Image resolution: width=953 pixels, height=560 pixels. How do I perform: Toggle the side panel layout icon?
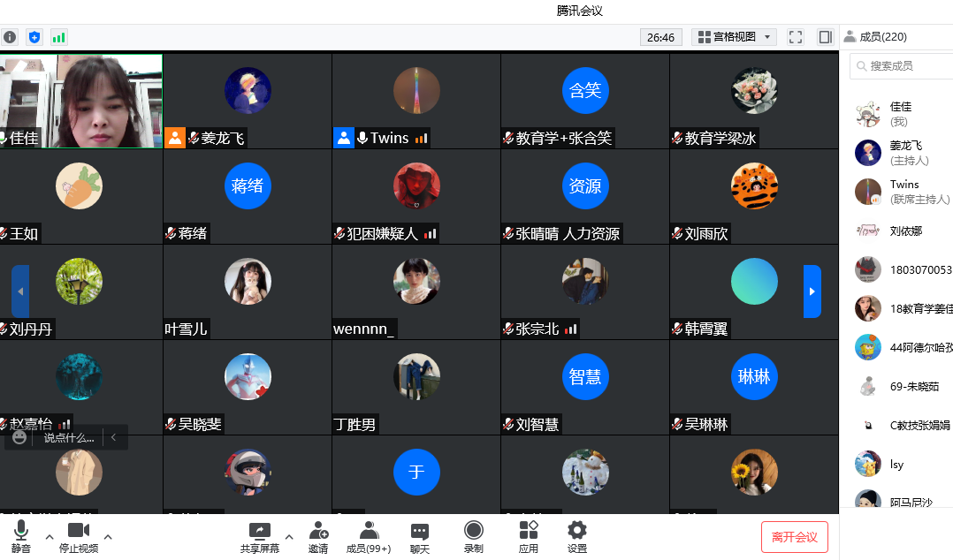point(825,37)
